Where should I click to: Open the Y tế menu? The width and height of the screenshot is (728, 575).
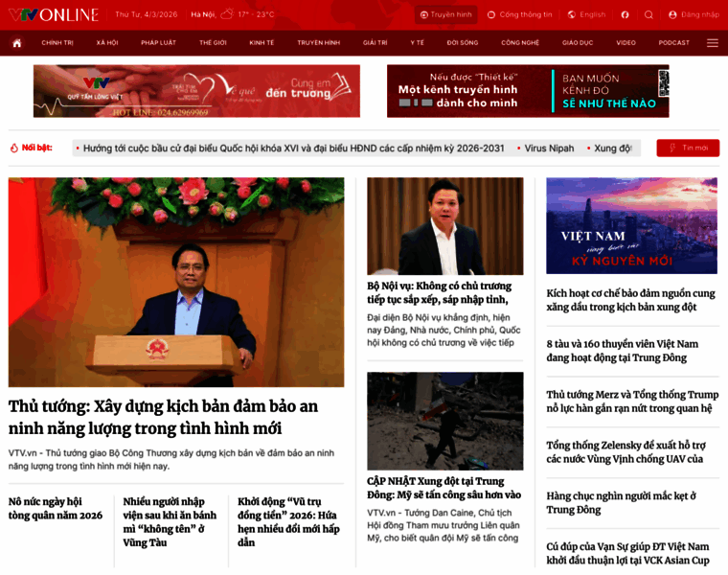pos(417,43)
